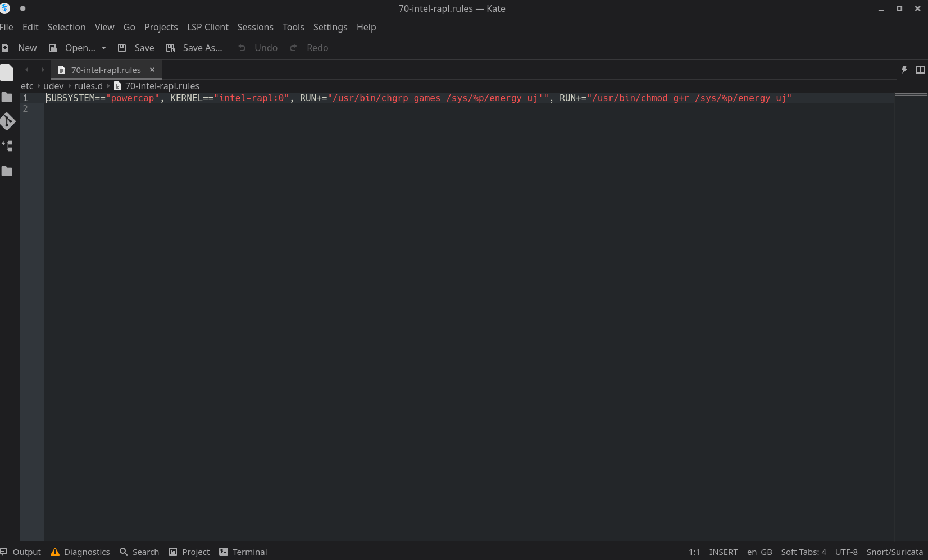Open the Help menu
This screenshot has width=928, height=560.
coord(366,27)
